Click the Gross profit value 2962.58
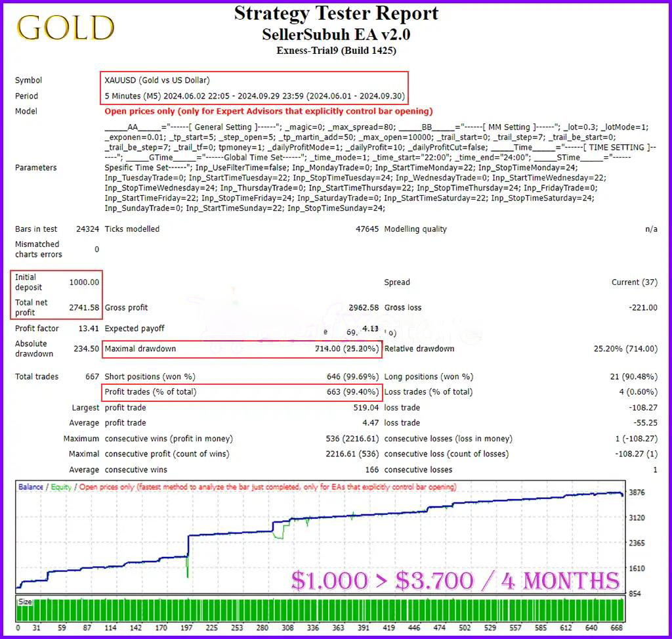This screenshot has height=639, width=672. (x=363, y=307)
